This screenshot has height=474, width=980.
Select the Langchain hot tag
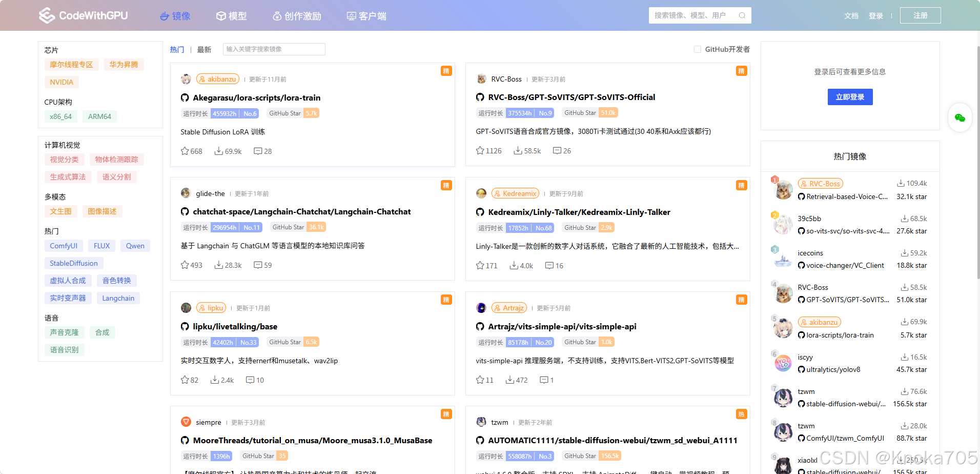tap(118, 298)
